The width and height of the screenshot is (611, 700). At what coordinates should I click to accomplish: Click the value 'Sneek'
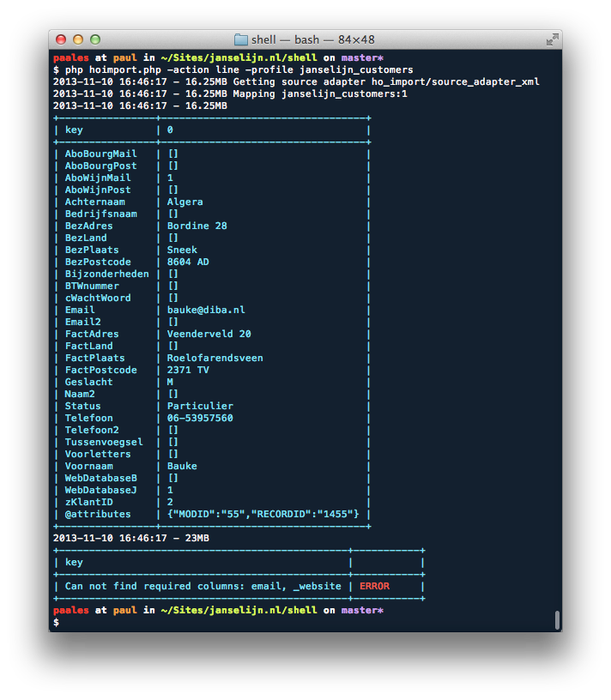[x=182, y=250]
